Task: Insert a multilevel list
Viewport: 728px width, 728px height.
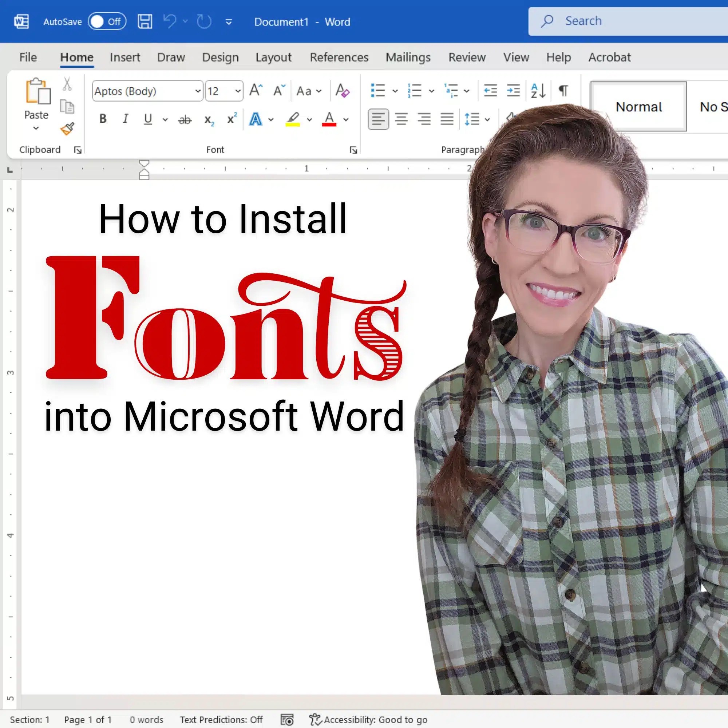Action: pos(451,90)
